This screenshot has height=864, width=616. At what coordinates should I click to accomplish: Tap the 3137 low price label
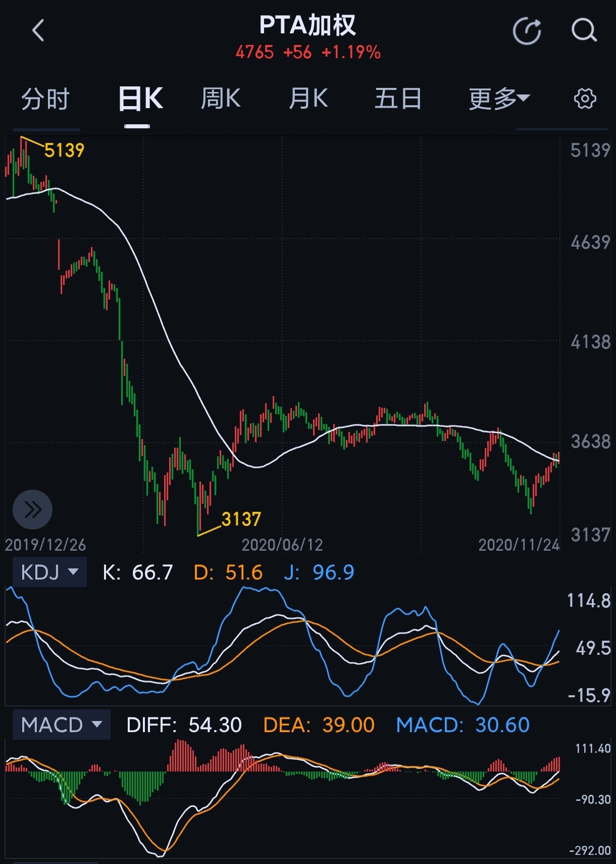pyautogui.click(x=241, y=519)
